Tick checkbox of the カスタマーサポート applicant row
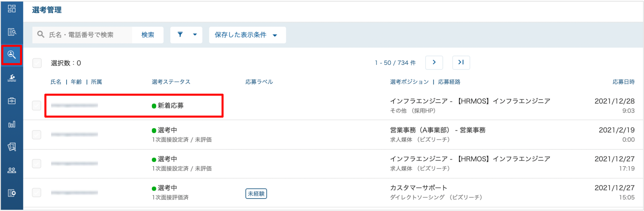 pos(36,193)
